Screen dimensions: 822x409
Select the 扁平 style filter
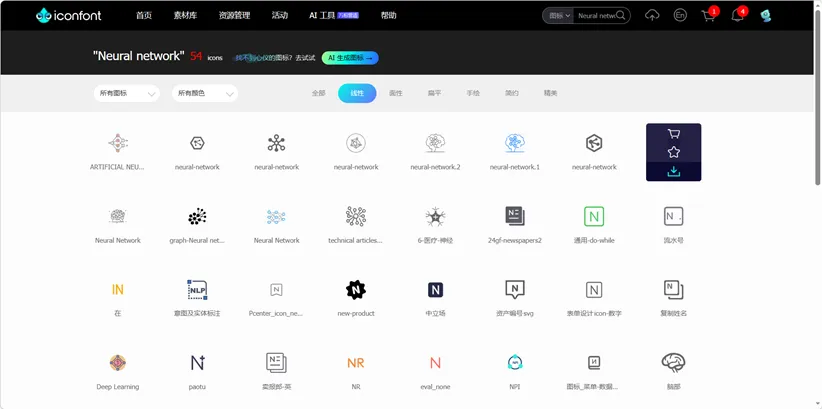coord(435,93)
